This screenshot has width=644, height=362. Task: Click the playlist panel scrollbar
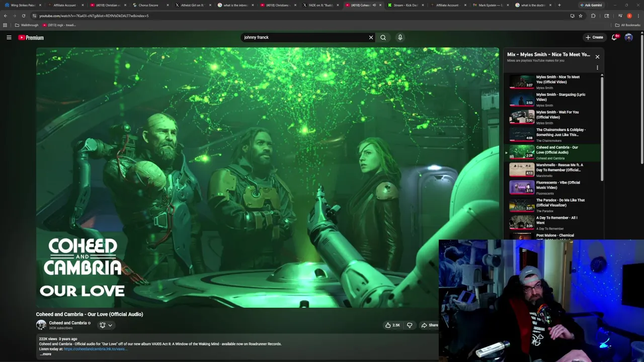tap(602, 128)
